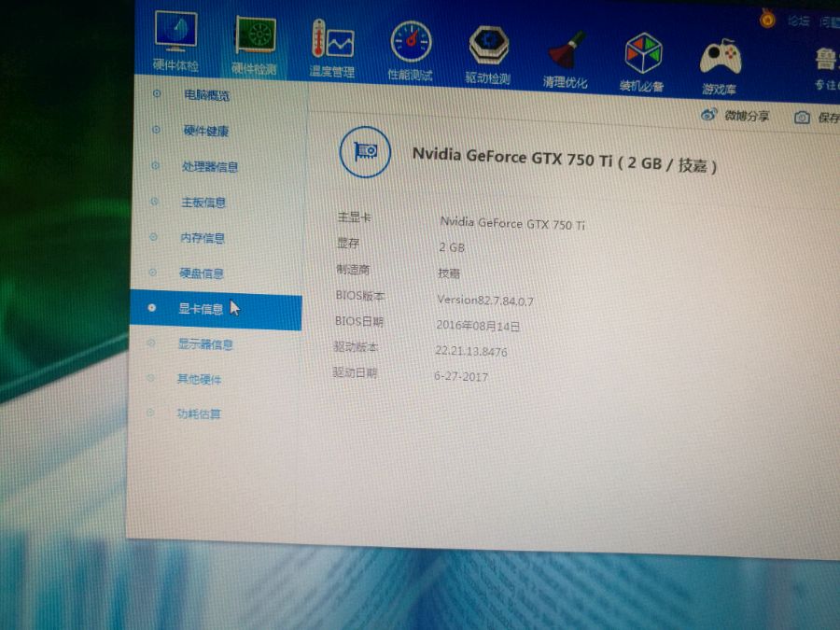Click the graphics card circular icon
This screenshot has width=840, height=630.
click(365, 152)
